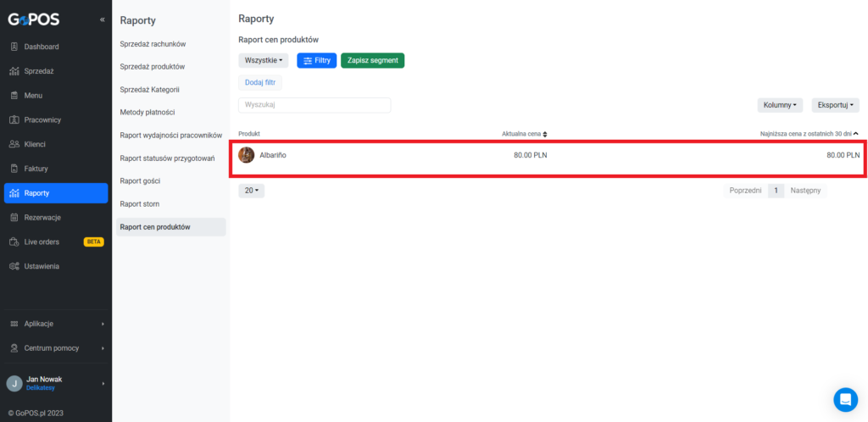This screenshot has height=422, width=868.
Task: Select Sprzedaż produktów report
Action: coord(153,66)
